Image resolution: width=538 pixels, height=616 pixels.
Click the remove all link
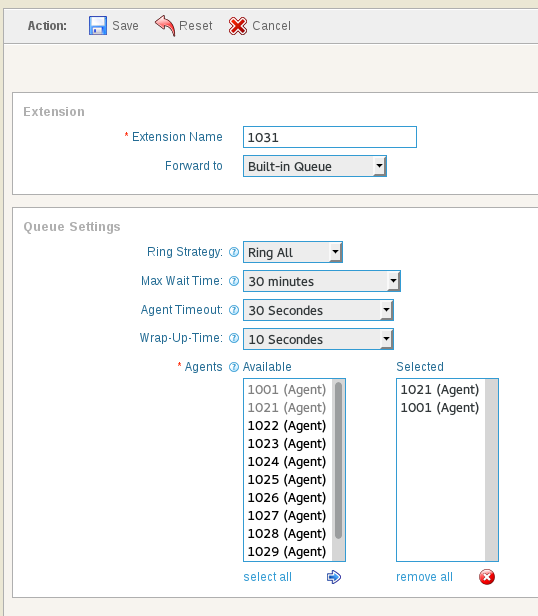click(x=424, y=577)
